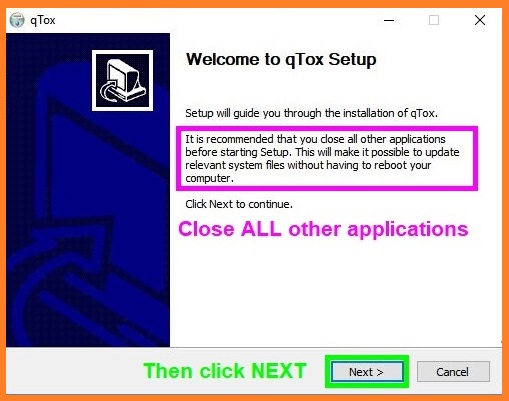
Task: Click the greyed-out maximize button
Action: [x=434, y=20]
